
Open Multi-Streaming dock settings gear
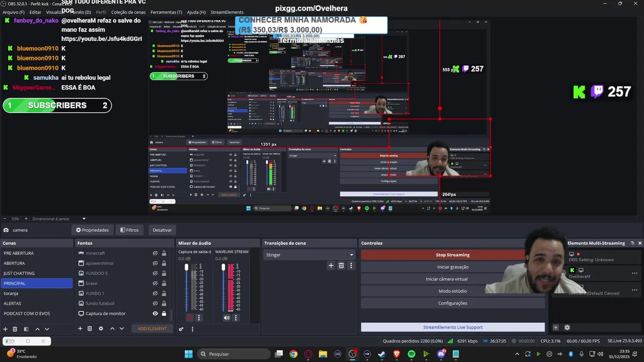(x=567, y=327)
